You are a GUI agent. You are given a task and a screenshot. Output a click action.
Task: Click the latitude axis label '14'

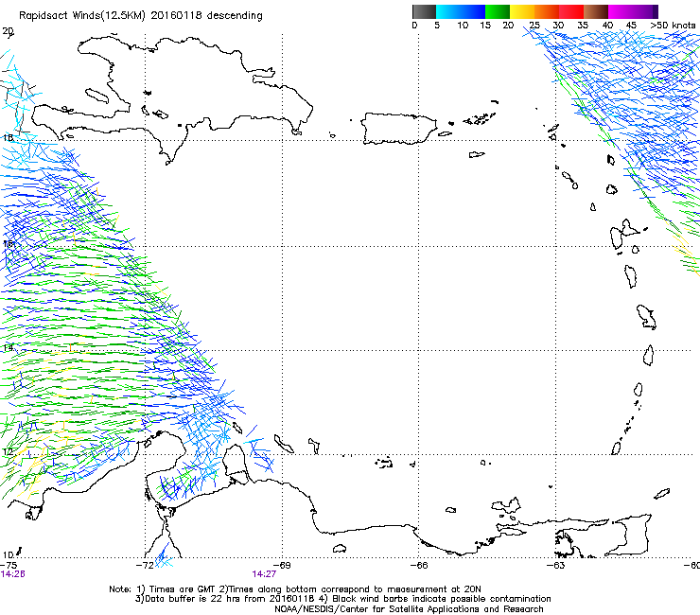[8, 347]
